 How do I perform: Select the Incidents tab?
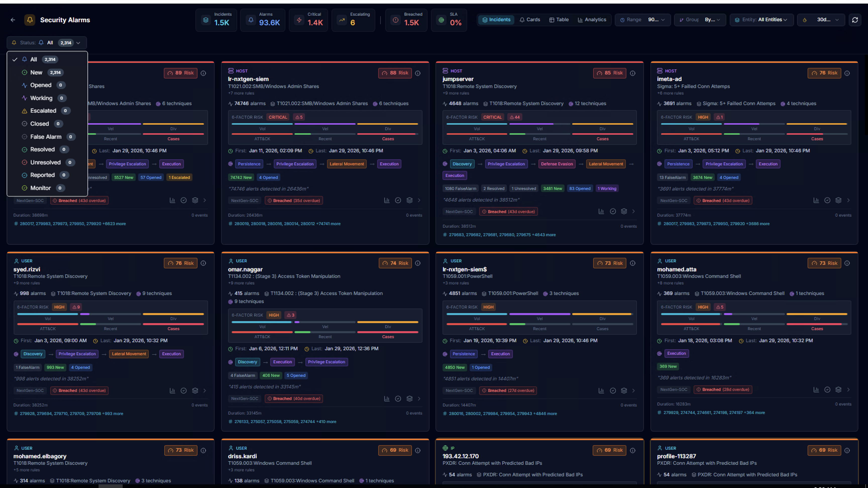(496, 20)
